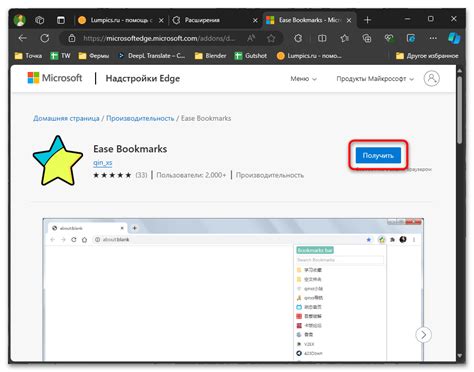This screenshot has width=474, height=372.
Task: Close the Ease Bookmarks tab
Action: 349,20
